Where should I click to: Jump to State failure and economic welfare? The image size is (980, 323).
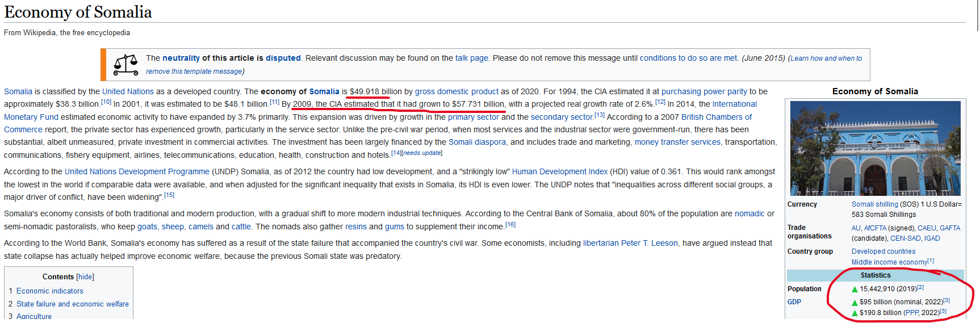[x=72, y=304]
